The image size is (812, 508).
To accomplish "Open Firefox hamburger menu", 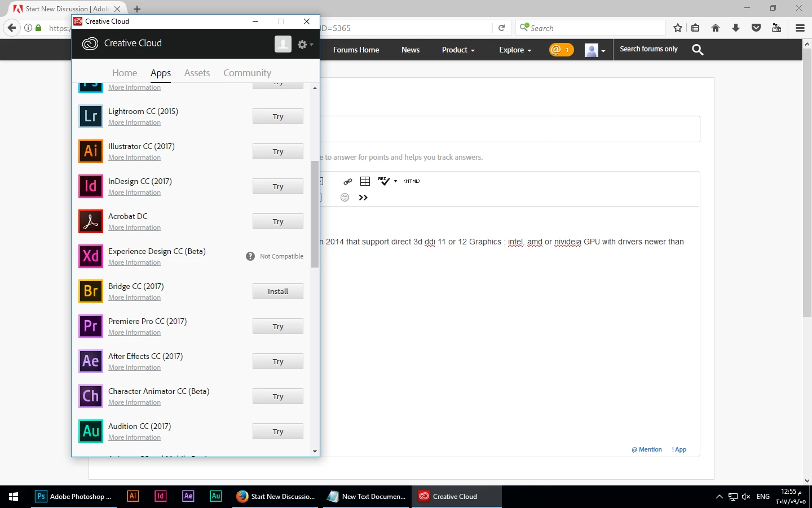I will (800, 28).
